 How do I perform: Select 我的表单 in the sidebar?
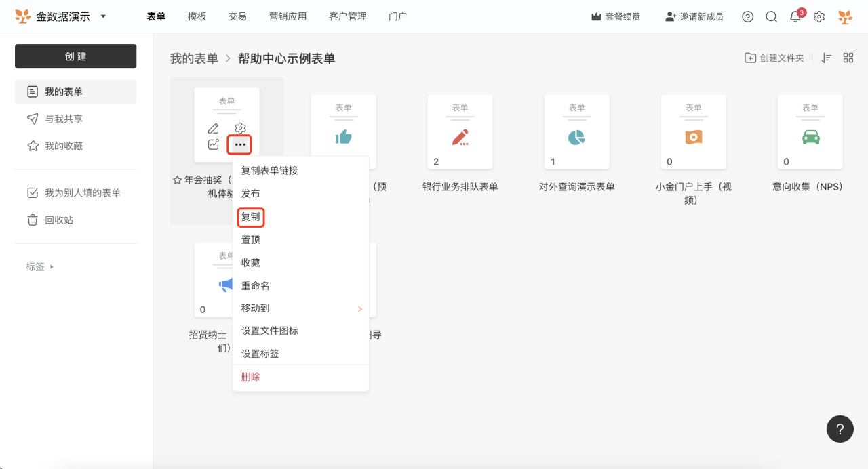[x=76, y=91]
